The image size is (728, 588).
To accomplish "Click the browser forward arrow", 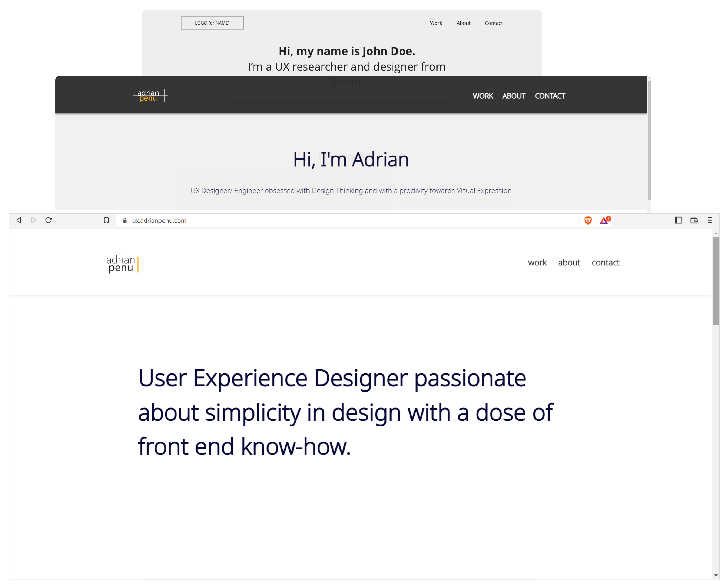I will (34, 220).
